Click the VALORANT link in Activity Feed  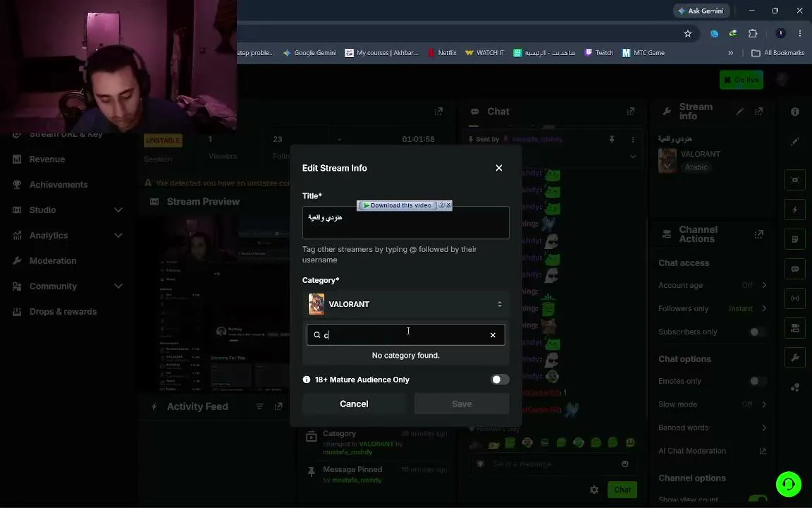click(376, 445)
